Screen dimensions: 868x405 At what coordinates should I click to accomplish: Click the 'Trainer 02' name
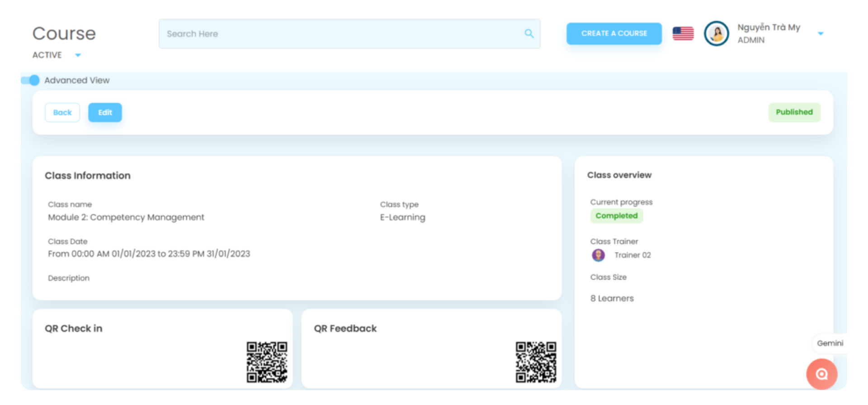[632, 255]
